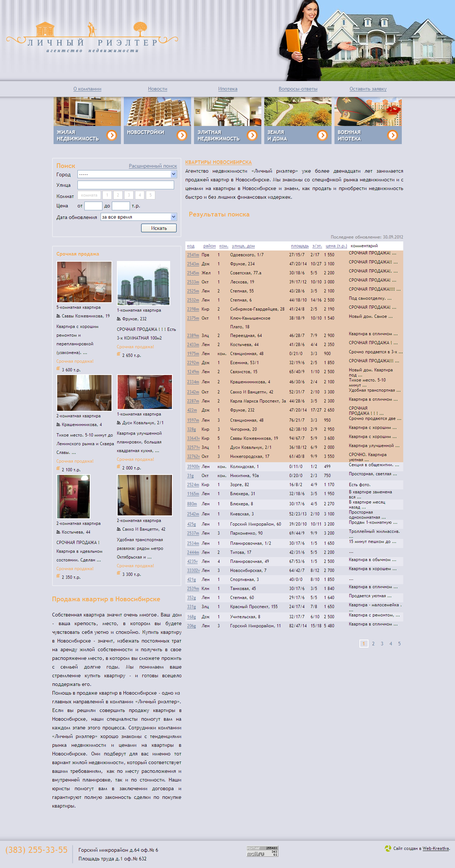Toggle the 3-room filter button
The height and width of the screenshot is (868, 455).
[x=129, y=195]
